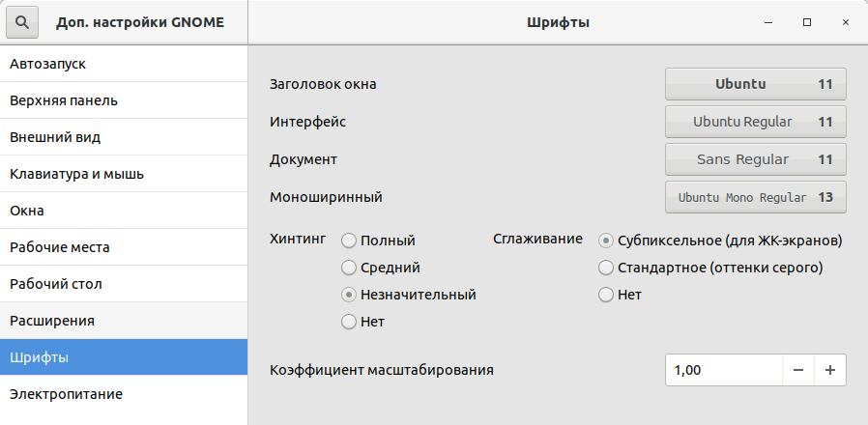Click the scaling factor value field

[x=723, y=370]
